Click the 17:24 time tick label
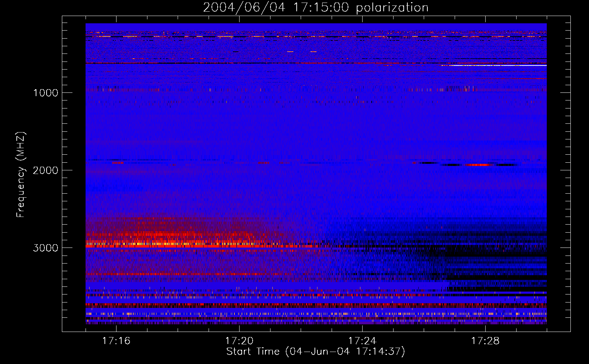Screen dimensions: 589x364 (362, 341)
